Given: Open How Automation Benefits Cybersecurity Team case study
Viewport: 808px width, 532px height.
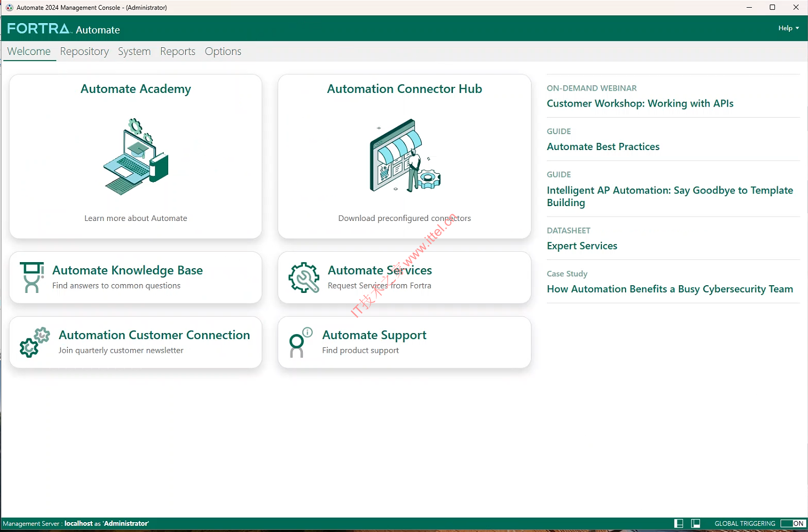Looking at the screenshot, I should tap(670, 289).
